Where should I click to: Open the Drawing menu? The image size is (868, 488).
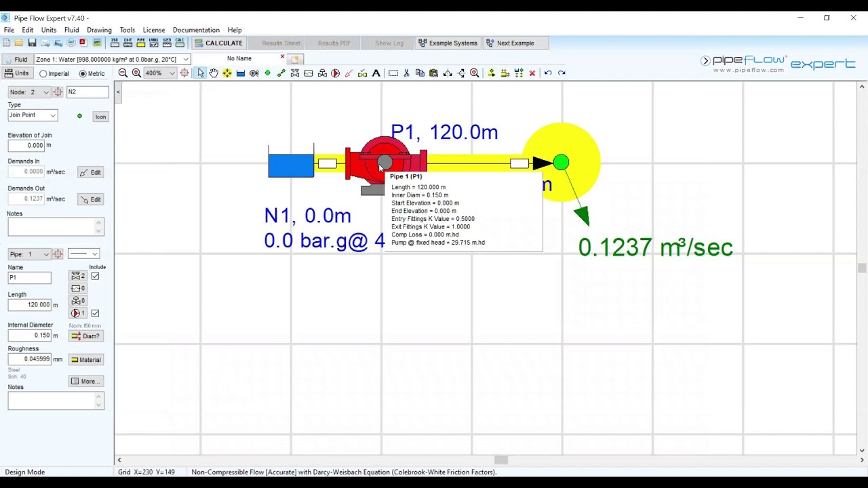click(x=99, y=30)
